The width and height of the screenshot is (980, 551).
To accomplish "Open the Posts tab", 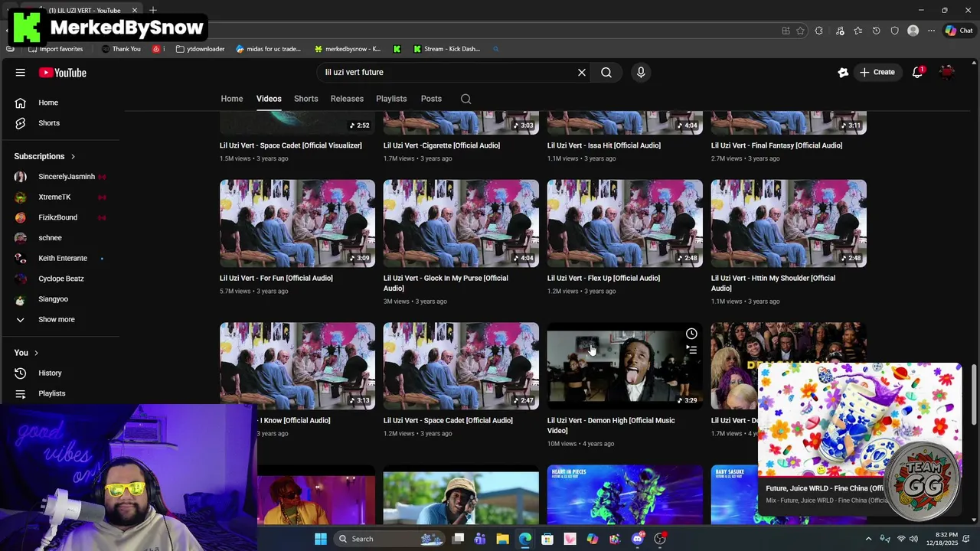I will tap(431, 99).
